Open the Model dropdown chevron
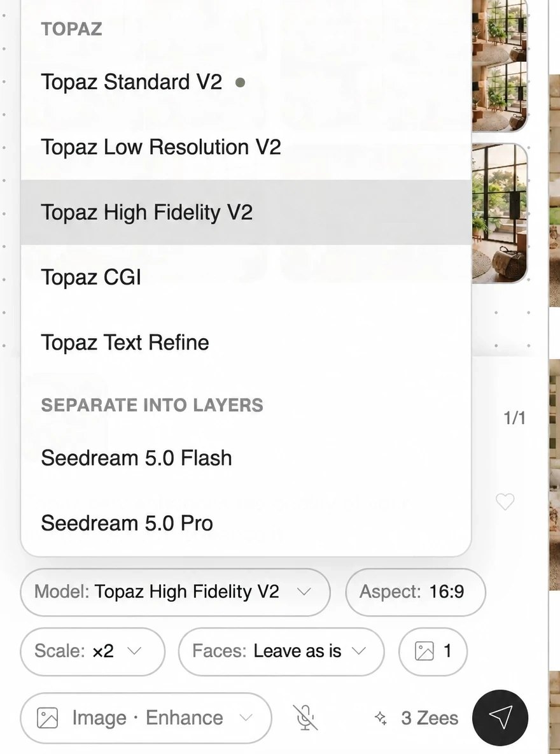560x754 pixels. coord(304,592)
